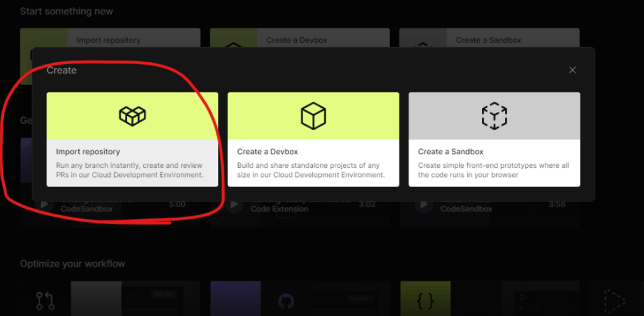
Task: Click the dashed cube icon above Create a Sandbox
Action: [494, 116]
